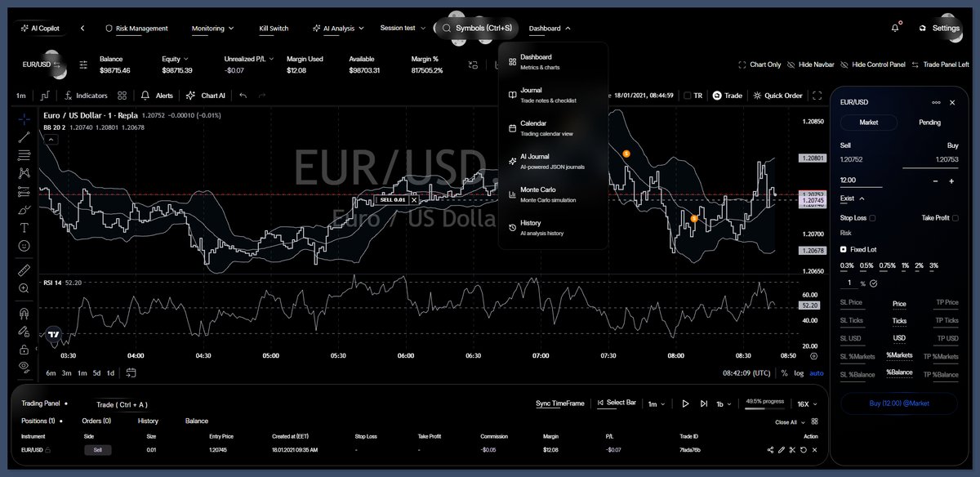Collapse the BB indicator legend arrow
Viewport: 980px width, 477px height.
tap(51, 140)
